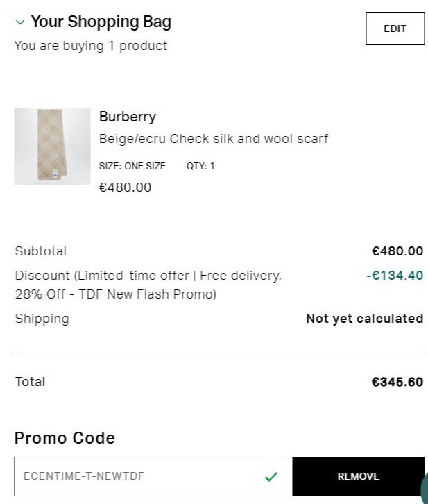Click the product price under the scarf details
Viewport: 428px width, 504px height.
click(125, 187)
